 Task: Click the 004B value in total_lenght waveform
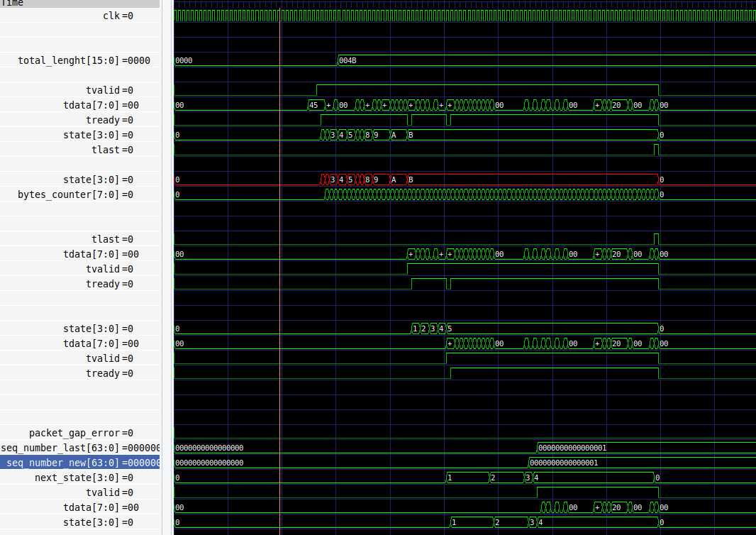click(348, 60)
